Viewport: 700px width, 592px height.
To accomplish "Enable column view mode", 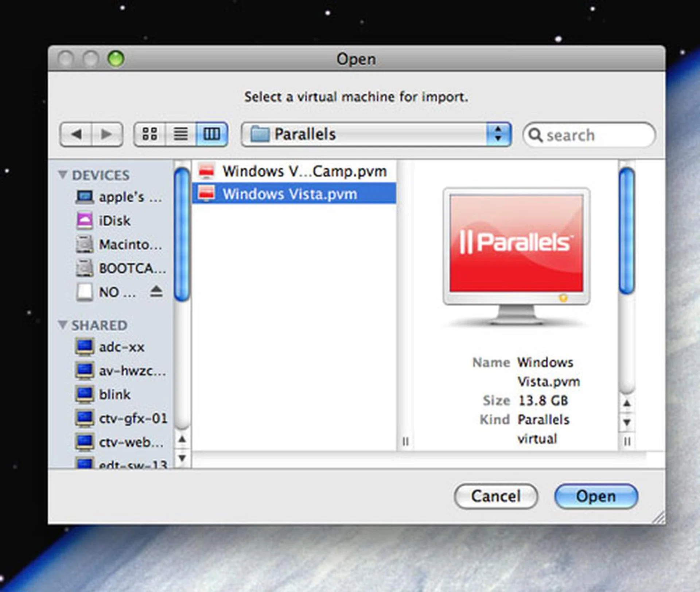I will coord(211,134).
